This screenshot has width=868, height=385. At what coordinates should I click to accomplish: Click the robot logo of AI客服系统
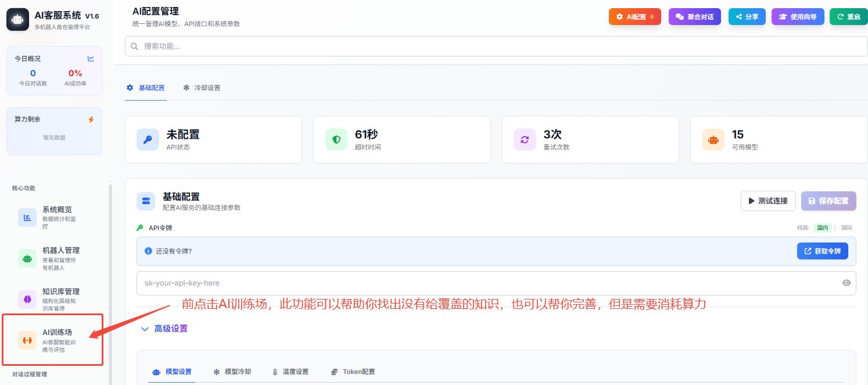(x=17, y=19)
